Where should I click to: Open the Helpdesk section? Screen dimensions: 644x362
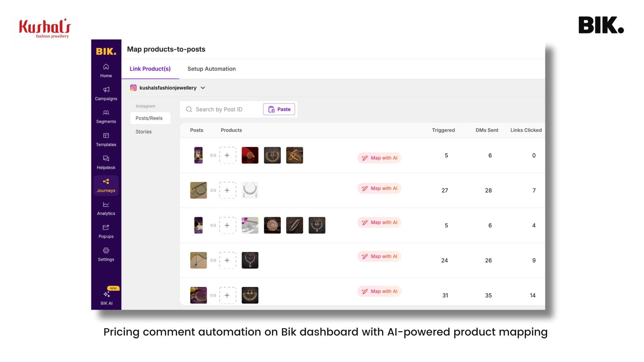pos(106,162)
